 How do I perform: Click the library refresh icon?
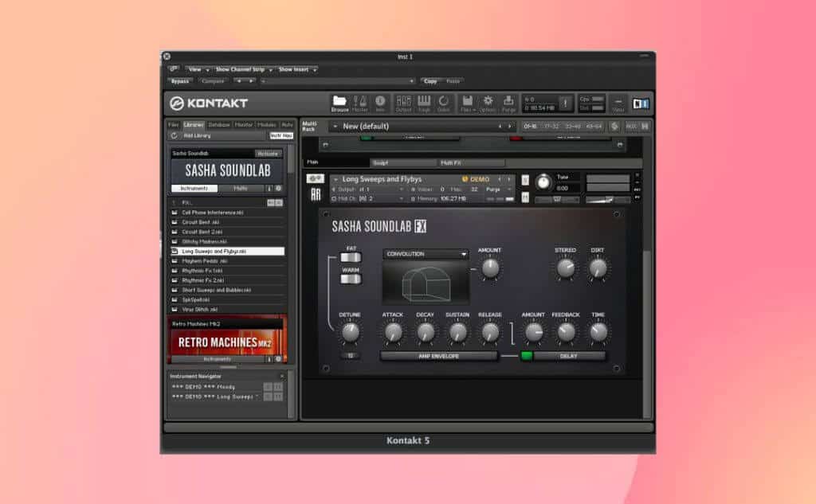pyautogui.click(x=175, y=135)
